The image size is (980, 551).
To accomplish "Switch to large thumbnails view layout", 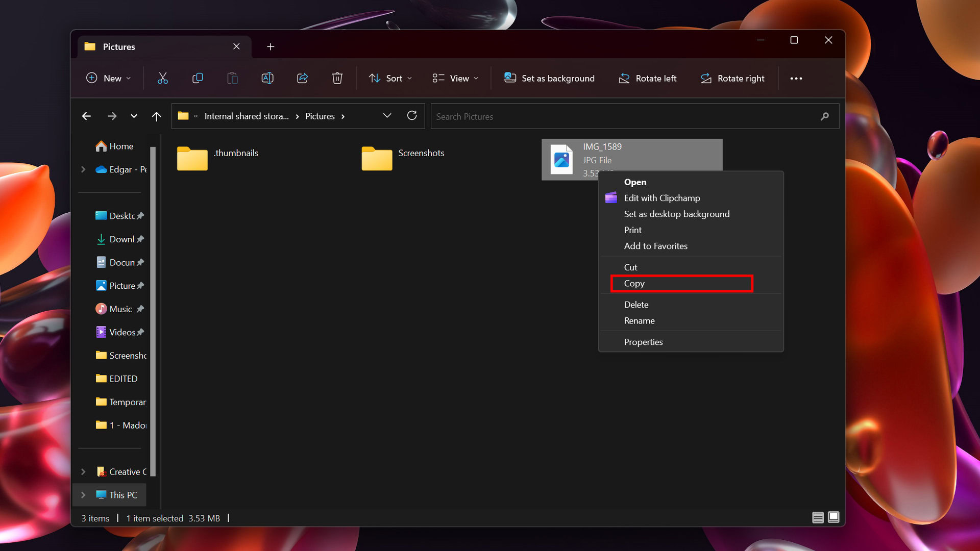I will point(834,517).
